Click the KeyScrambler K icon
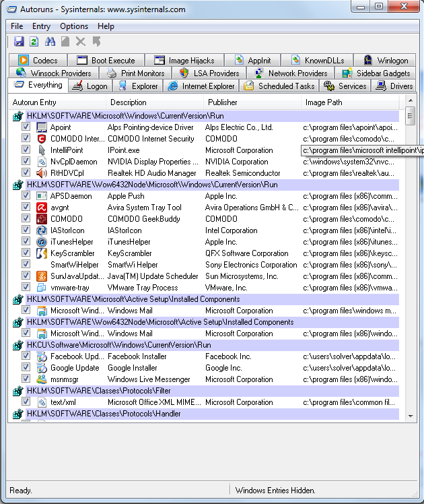Image resolution: width=424 pixels, height=504 pixels. pyautogui.click(x=42, y=253)
